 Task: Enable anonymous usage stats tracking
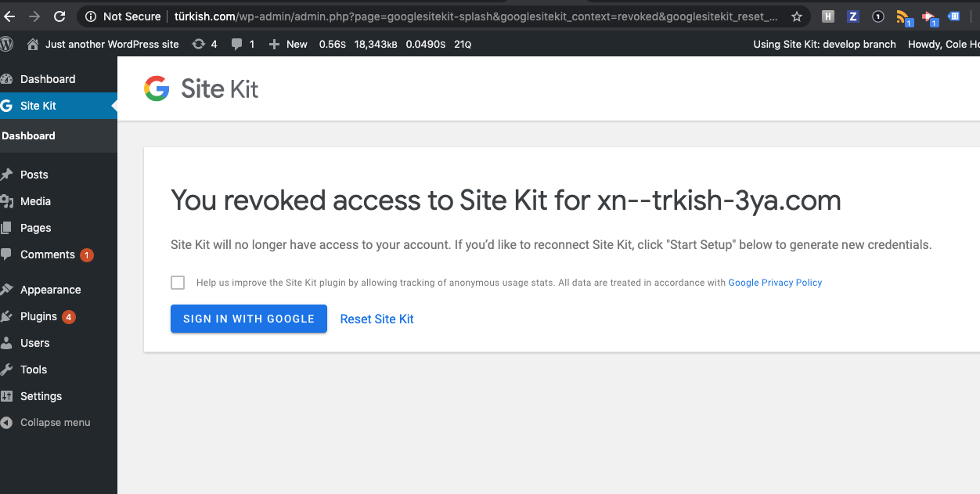click(x=178, y=282)
